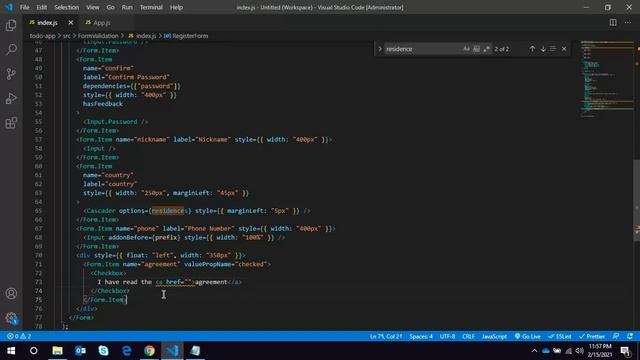Viewport: 640px width, 360px height.
Task: Open Edge browser from taskbar
Action: [127, 351]
